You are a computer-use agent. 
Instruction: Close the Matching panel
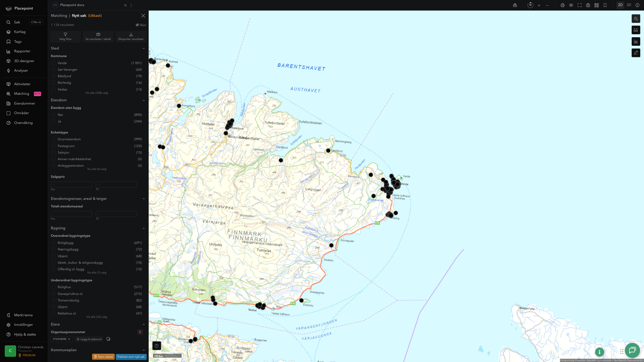pos(143,16)
